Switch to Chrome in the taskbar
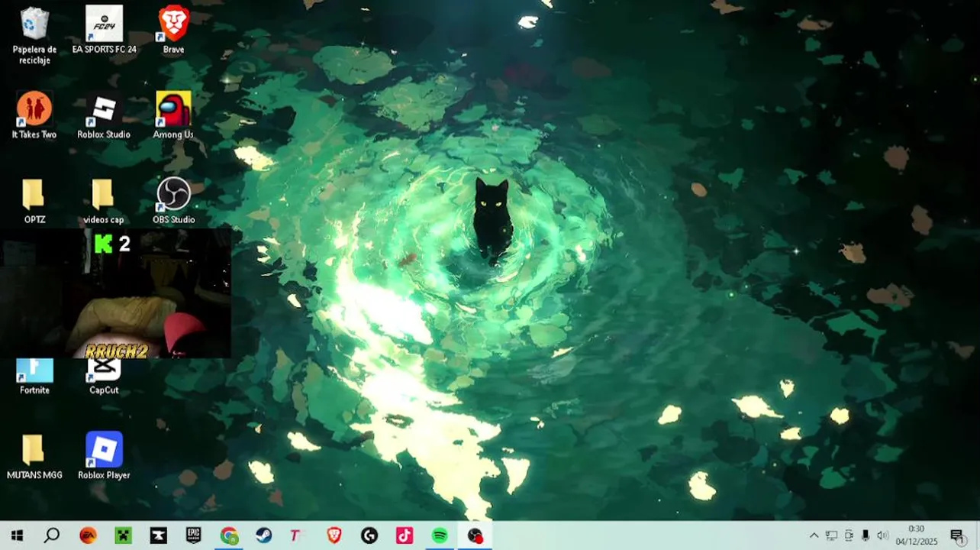This screenshot has height=550, width=980. [x=229, y=535]
